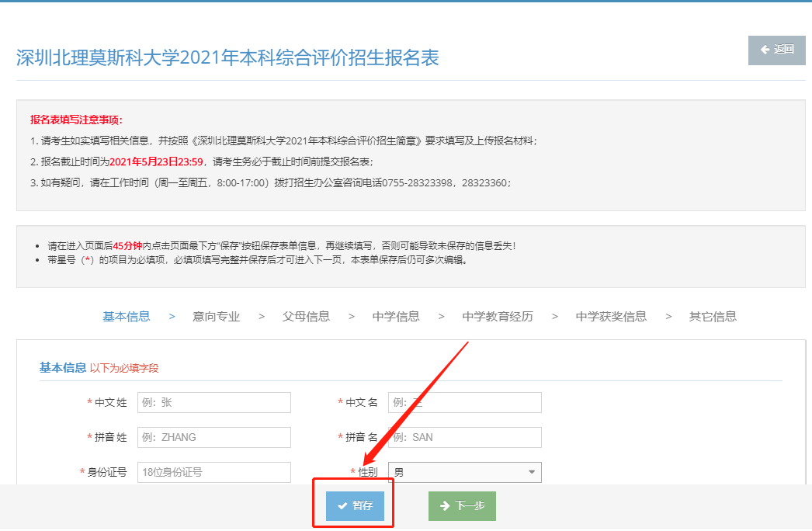Go to the 父母信息 tab
This screenshot has height=531, width=812.
click(x=306, y=316)
